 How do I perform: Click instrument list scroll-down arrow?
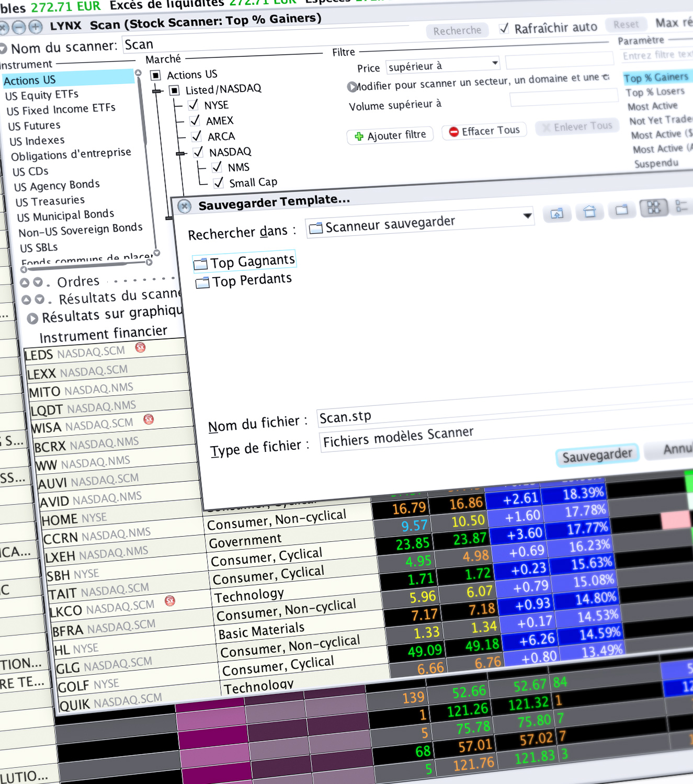156,253
